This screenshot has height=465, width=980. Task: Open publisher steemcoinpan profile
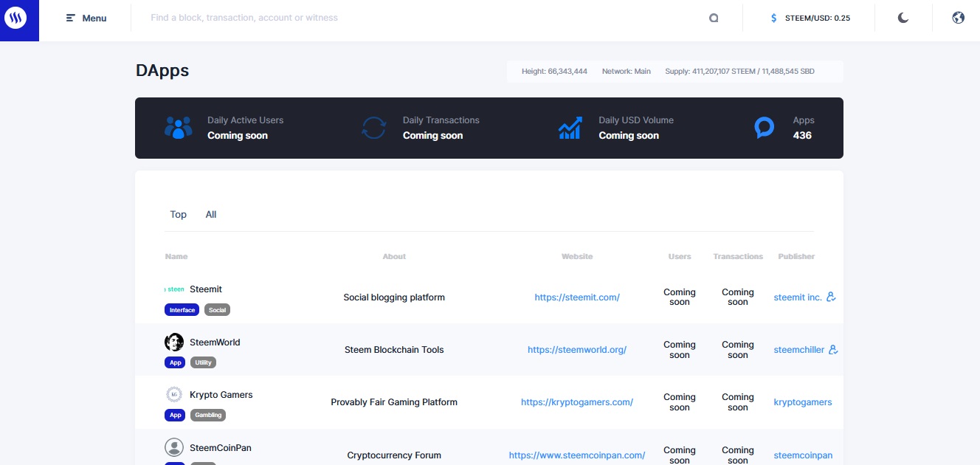(x=803, y=455)
